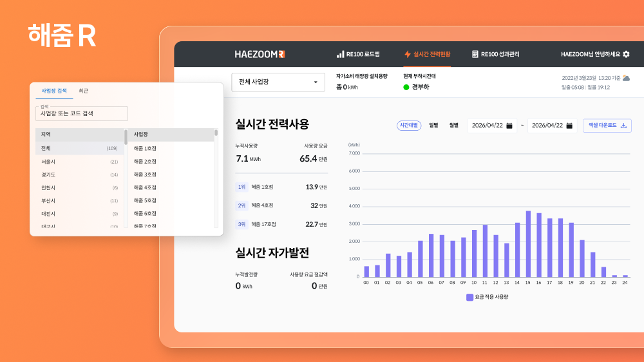Viewport: 644px width, 362px height.
Task: Switch to the 사업장 검색 tab
Action: 54,91
